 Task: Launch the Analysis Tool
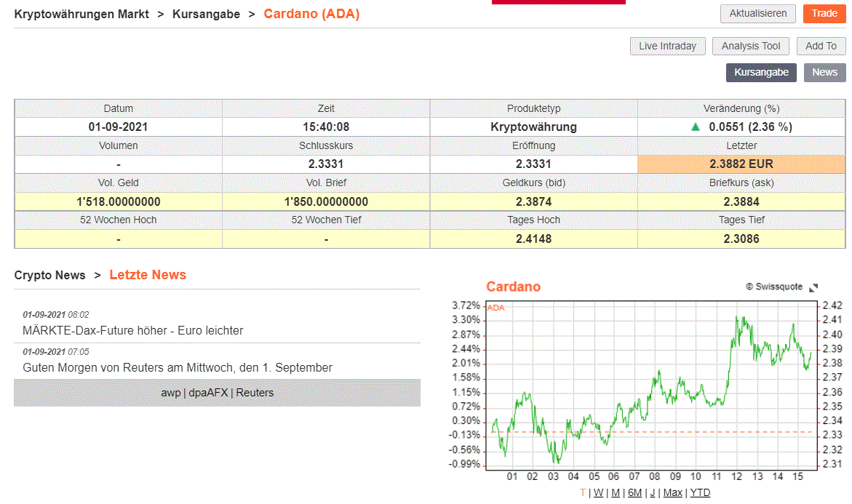pos(750,46)
